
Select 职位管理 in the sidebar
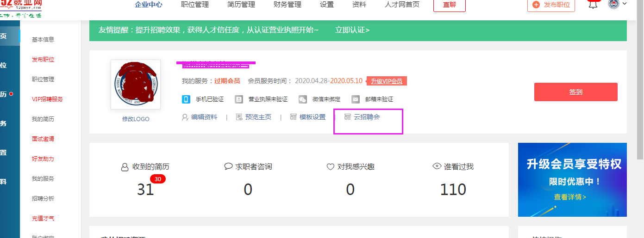pos(43,79)
